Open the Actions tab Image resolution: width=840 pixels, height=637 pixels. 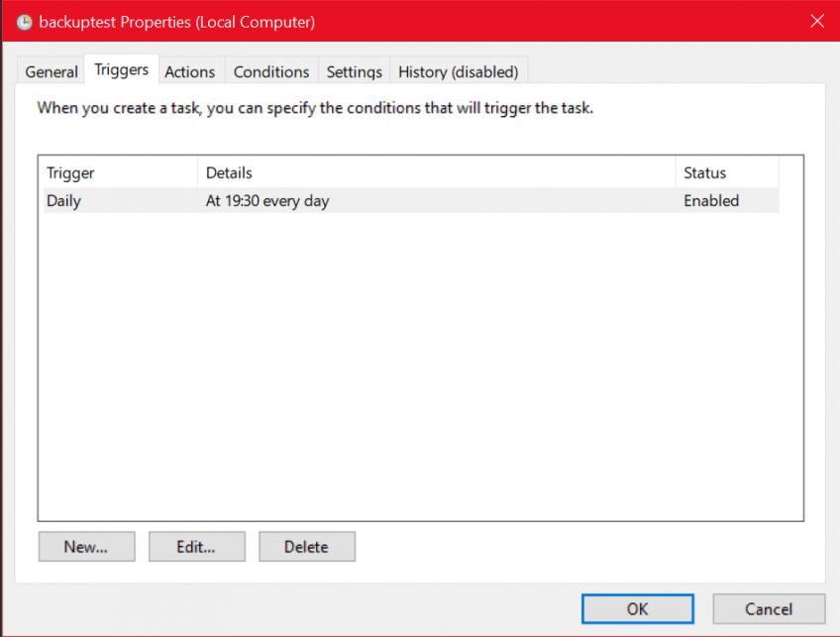point(190,71)
